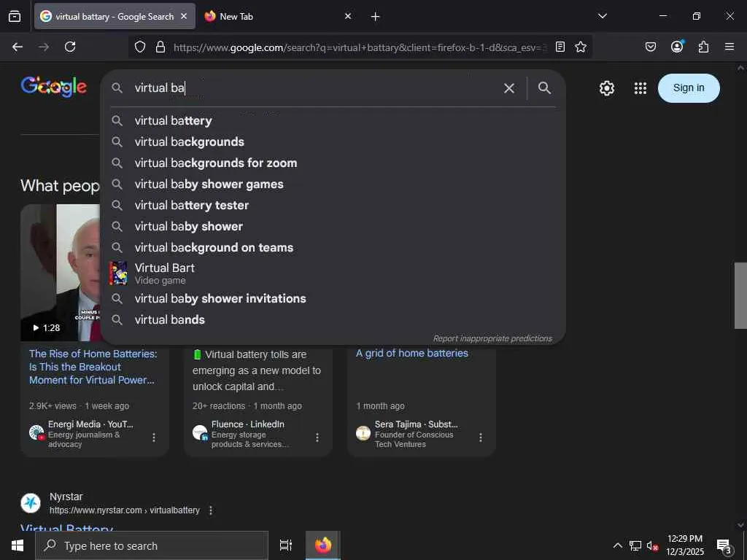Open network icon in system tray
747x560 pixels.
click(635, 545)
